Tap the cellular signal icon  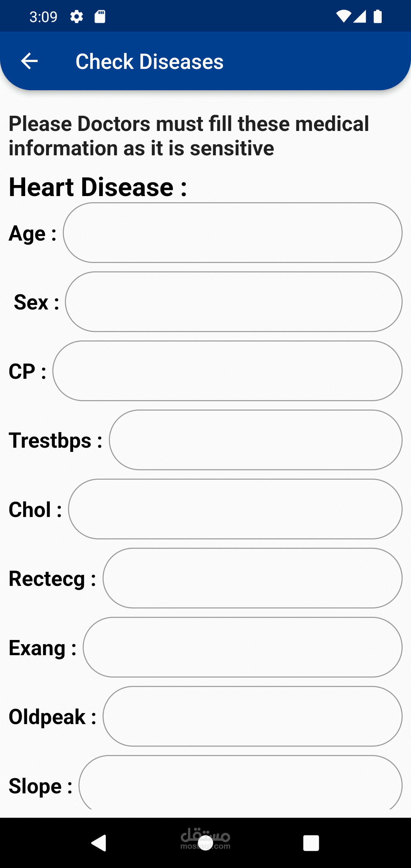point(360,16)
